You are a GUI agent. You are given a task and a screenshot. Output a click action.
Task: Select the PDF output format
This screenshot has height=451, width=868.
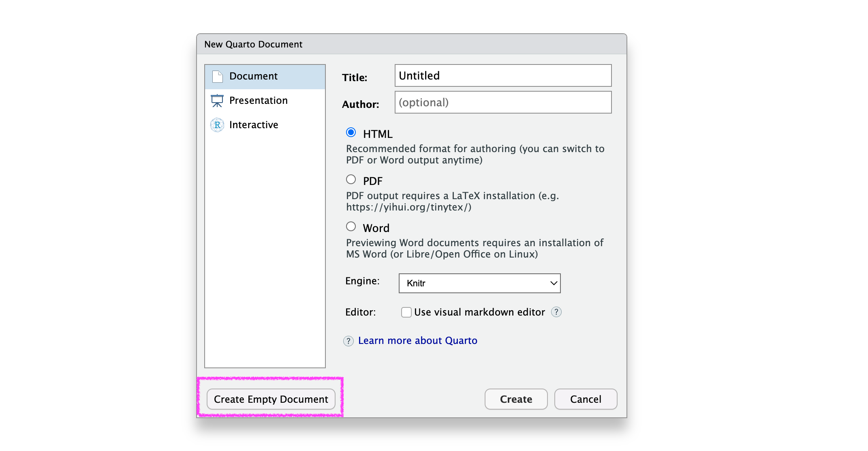point(351,180)
